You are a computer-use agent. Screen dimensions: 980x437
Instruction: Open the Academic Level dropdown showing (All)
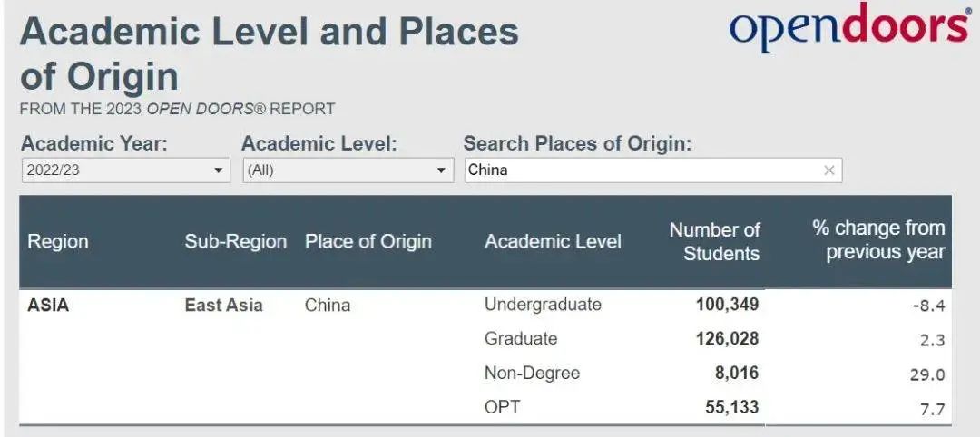coord(348,170)
